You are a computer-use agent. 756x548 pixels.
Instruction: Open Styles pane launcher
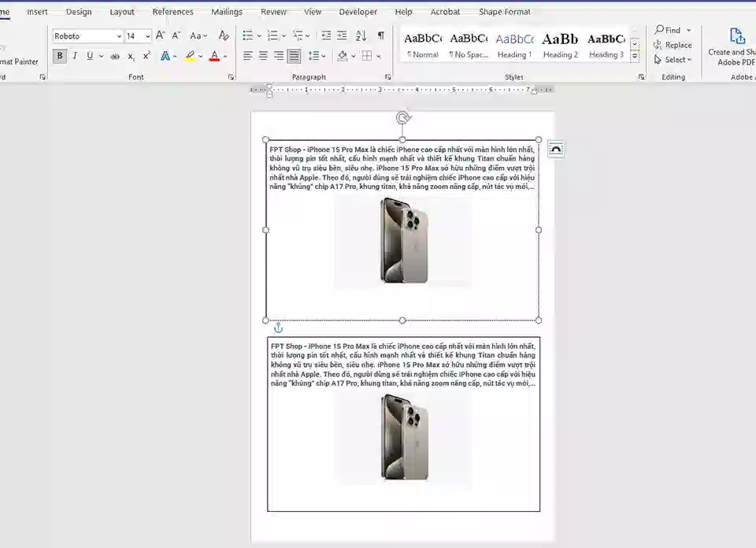point(641,77)
